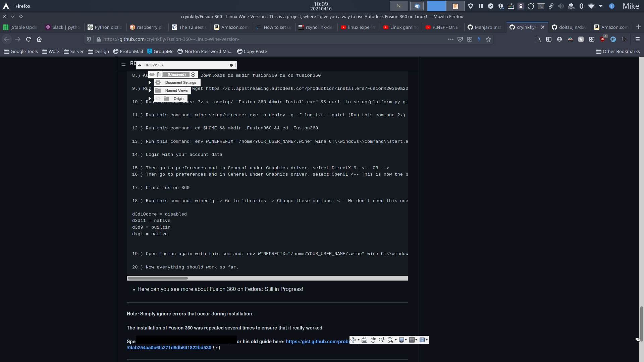The width and height of the screenshot is (644, 362).
Task: Expand the Named Views tree node
Action: coord(150,90)
